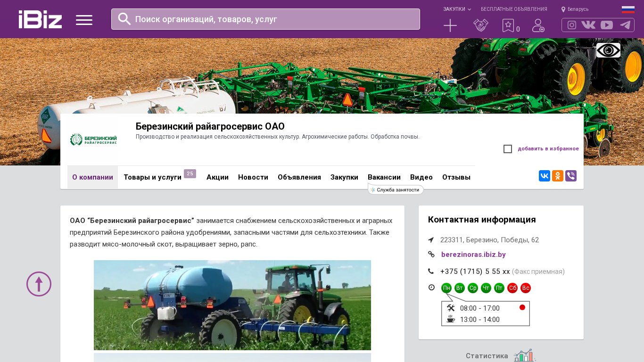Screen dimensions: 644x362
Task: Click the address location arrow icon
Action: 431,240
